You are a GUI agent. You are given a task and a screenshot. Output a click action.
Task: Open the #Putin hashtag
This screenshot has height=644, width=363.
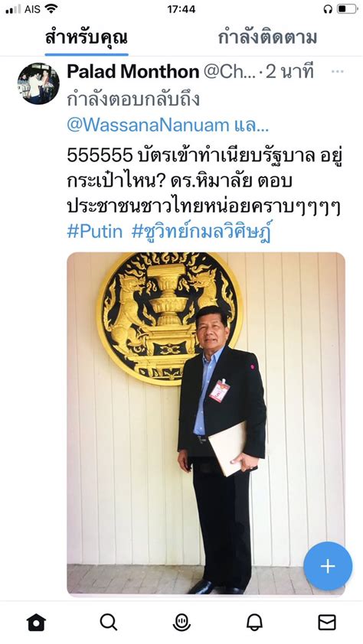click(x=94, y=232)
